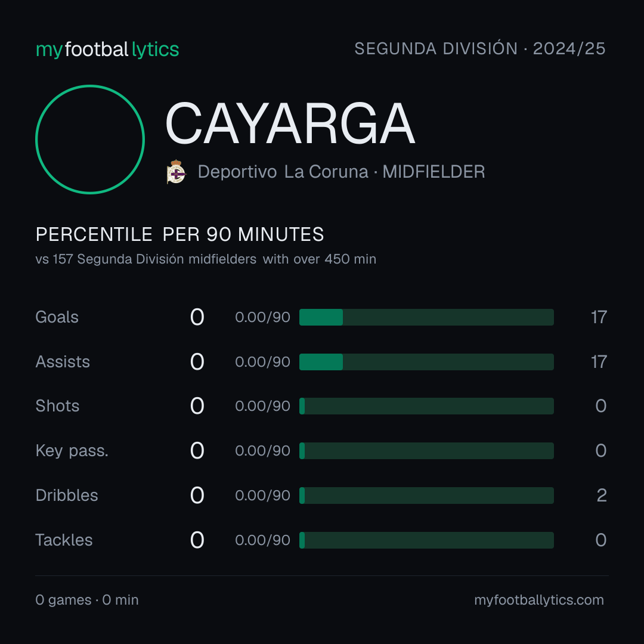This screenshot has height=644, width=644.
Task: Click the empty green player photo circle
Action: coord(90,139)
